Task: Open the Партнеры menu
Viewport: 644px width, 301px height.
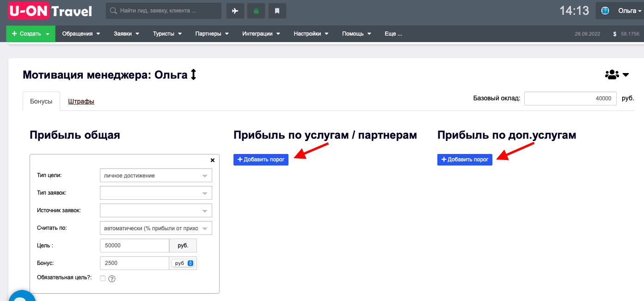Action: [x=212, y=34]
